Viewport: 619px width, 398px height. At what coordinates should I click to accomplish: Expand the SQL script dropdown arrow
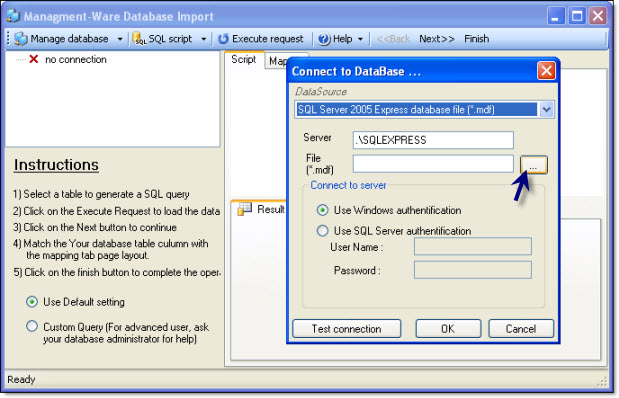pyautogui.click(x=204, y=39)
